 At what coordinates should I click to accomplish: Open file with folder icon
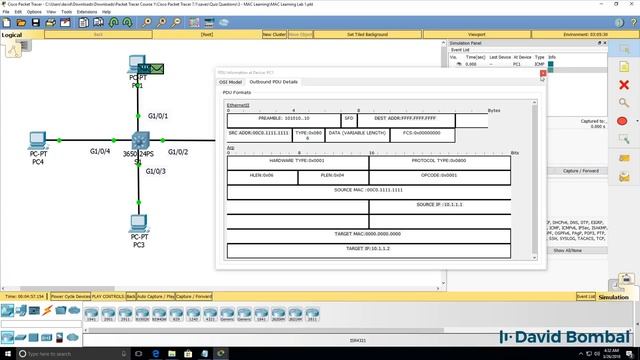(x=21, y=22)
